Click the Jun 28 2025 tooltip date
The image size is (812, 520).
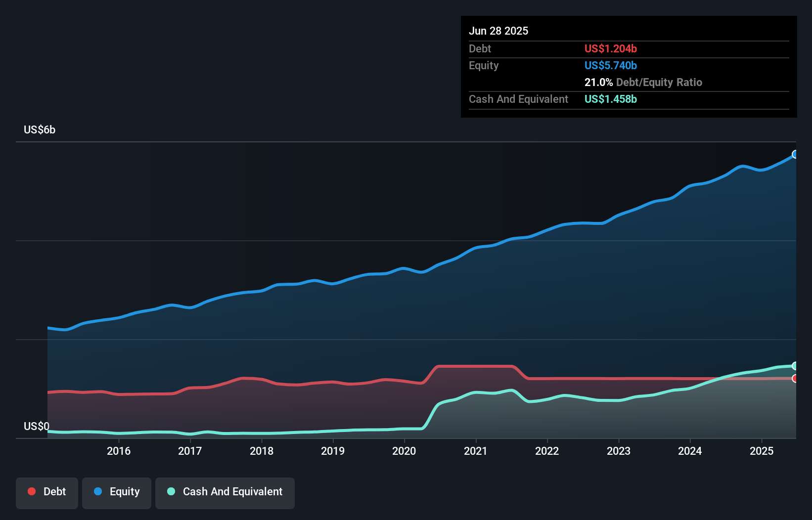pyautogui.click(x=498, y=31)
